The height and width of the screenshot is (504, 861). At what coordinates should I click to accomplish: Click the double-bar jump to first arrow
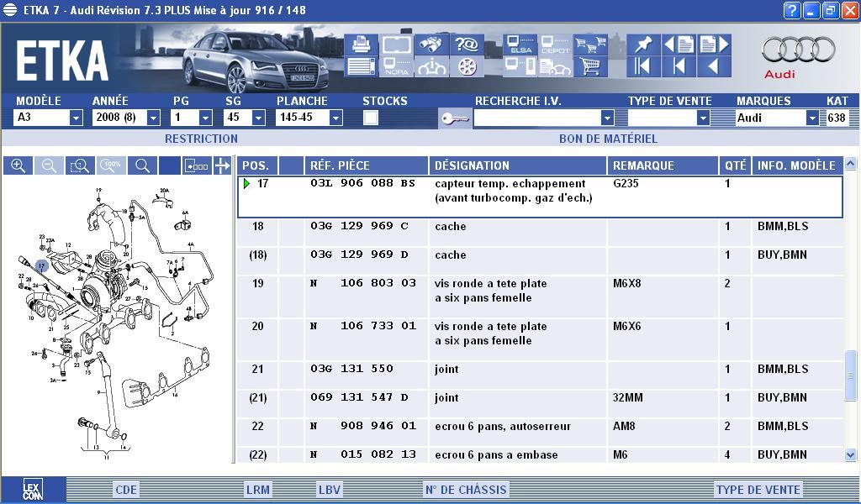[x=643, y=66]
